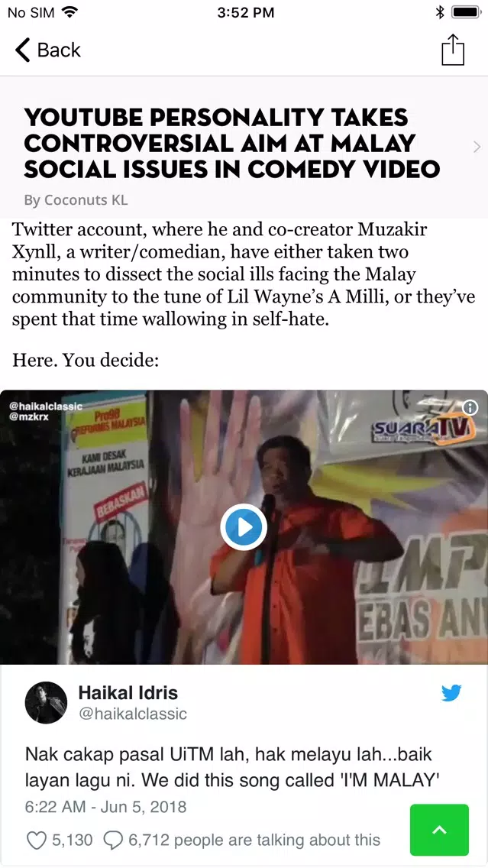The height and width of the screenshot is (868, 488).
Task: Tap the Twitter bird logo
Action: 451,692
